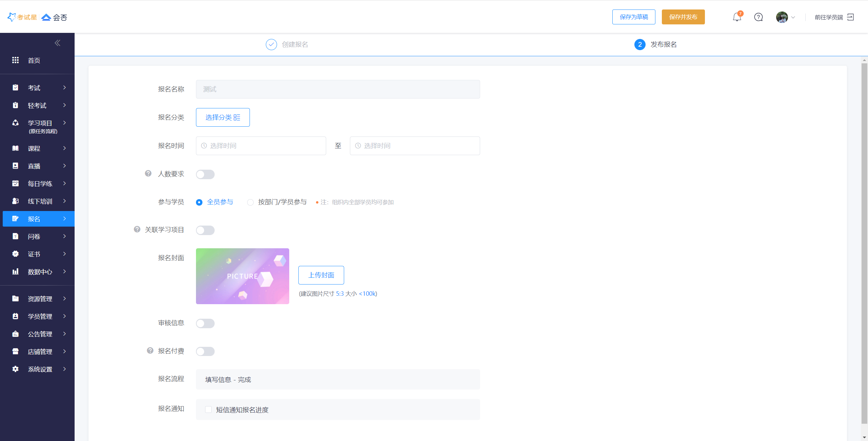868x441 pixels.
Task: Collapse the sidebar with double-chevron icon
Action: point(57,43)
